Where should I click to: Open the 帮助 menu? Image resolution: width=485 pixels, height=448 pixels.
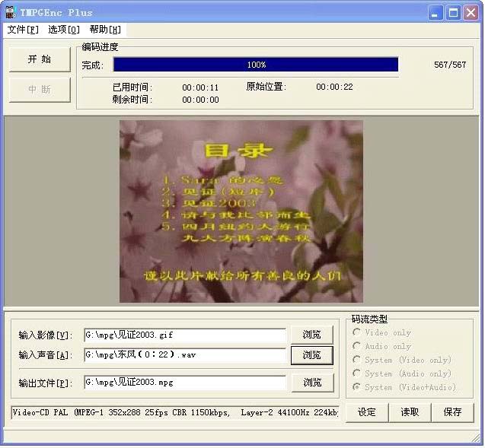tap(105, 30)
